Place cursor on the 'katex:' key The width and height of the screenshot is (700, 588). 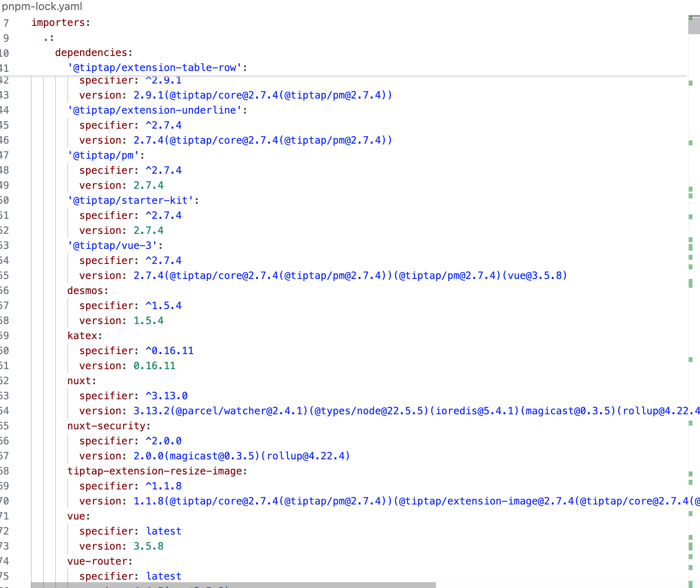coord(84,336)
